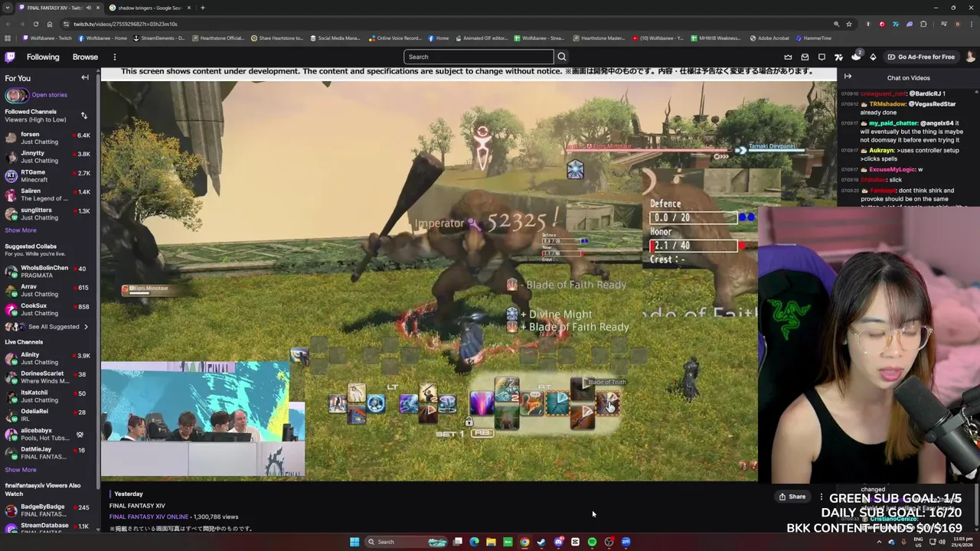This screenshot has width=980, height=551.
Task: Open Jinnytty's channel in sidebar
Action: pyautogui.click(x=47, y=157)
